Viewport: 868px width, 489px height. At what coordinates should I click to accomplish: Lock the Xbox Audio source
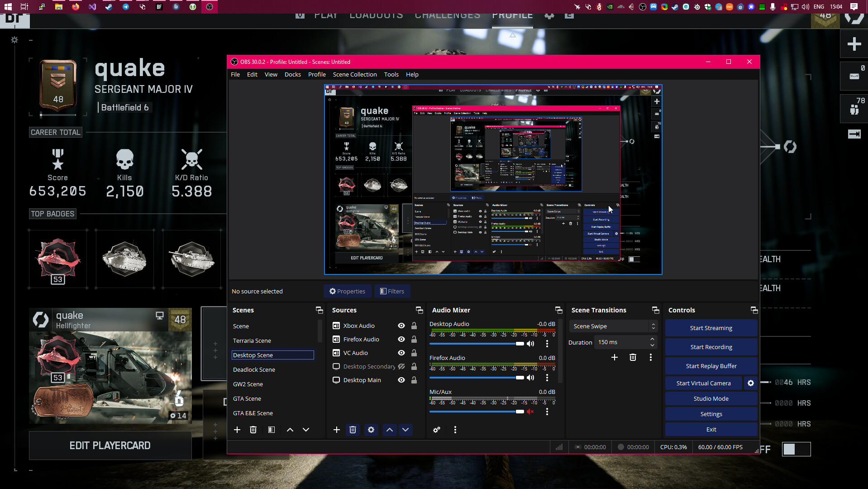point(414,326)
